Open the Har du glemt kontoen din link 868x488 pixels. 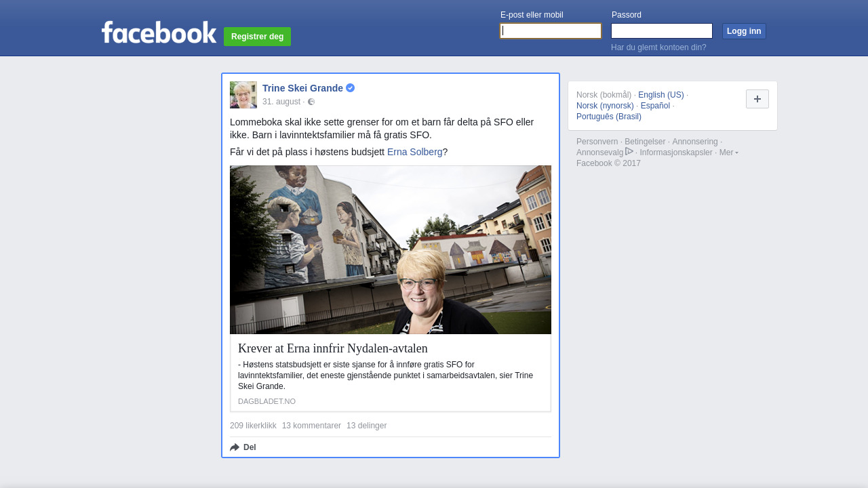pyautogui.click(x=658, y=47)
